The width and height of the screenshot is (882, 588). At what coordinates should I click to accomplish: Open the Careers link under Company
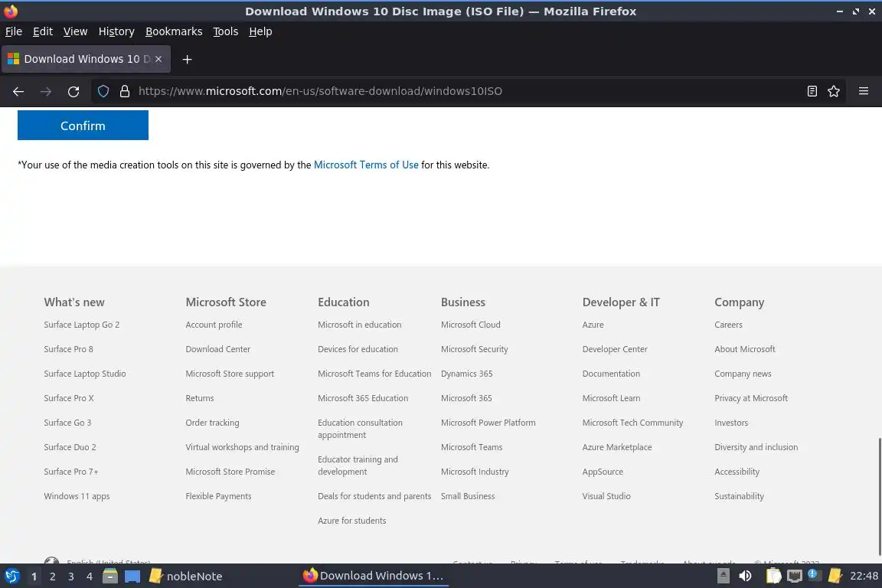click(728, 325)
